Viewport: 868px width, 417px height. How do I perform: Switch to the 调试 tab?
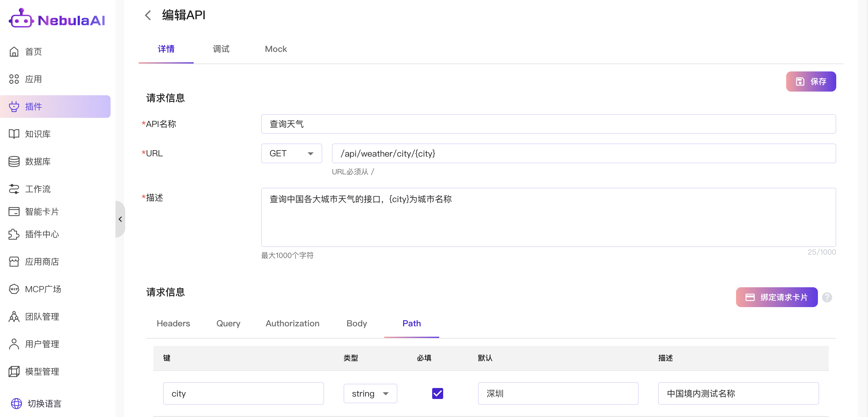(x=221, y=49)
